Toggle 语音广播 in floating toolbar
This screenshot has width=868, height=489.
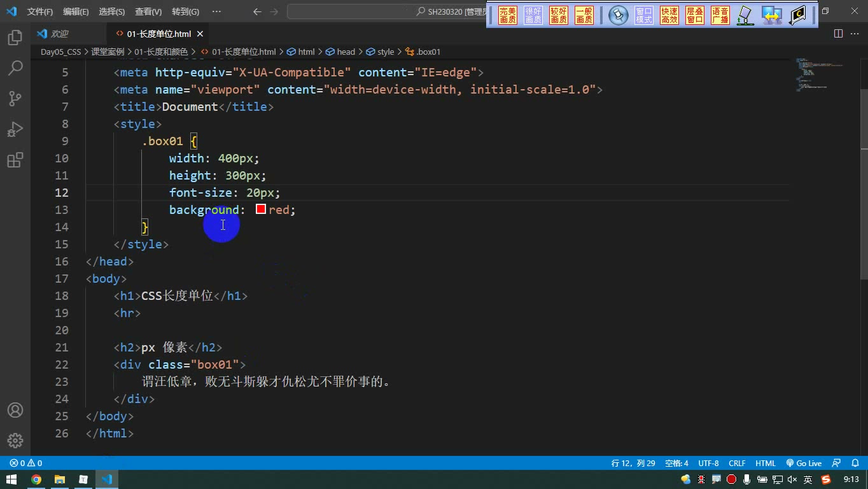click(x=720, y=15)
